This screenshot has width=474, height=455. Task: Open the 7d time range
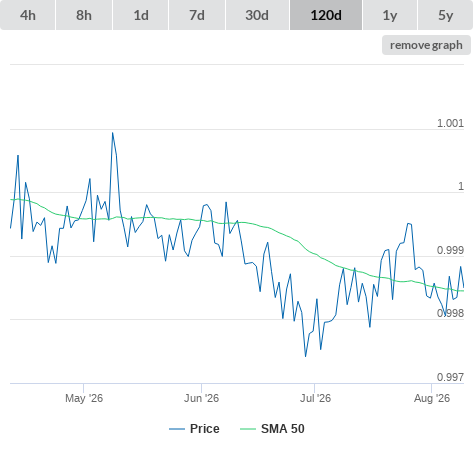(x=197, y=15)
